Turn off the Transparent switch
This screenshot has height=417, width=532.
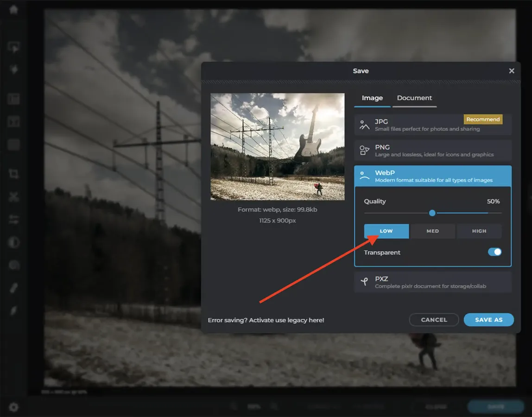pos(494,252)
